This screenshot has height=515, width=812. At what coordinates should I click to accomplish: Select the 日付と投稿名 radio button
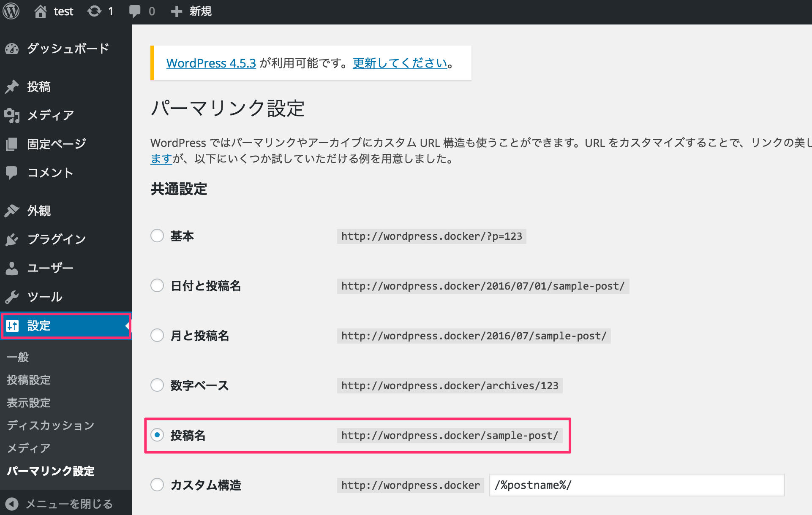[157, 285]
